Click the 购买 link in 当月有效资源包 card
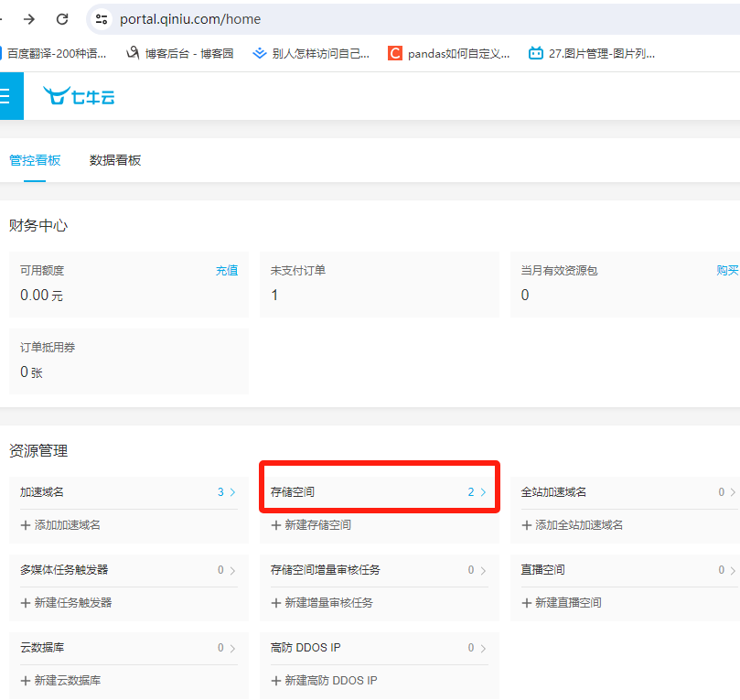Screen dimensions: 740x700 (727, 271)
